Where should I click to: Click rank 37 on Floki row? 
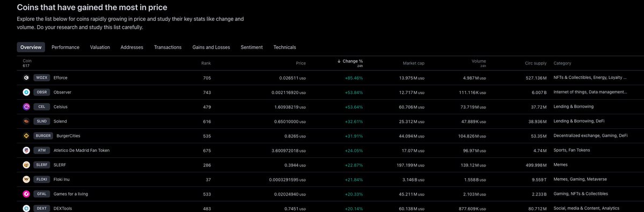tap(209, 179)
